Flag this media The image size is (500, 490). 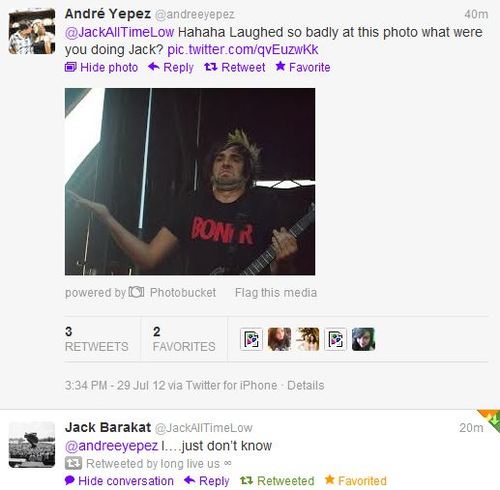[276, 293]
